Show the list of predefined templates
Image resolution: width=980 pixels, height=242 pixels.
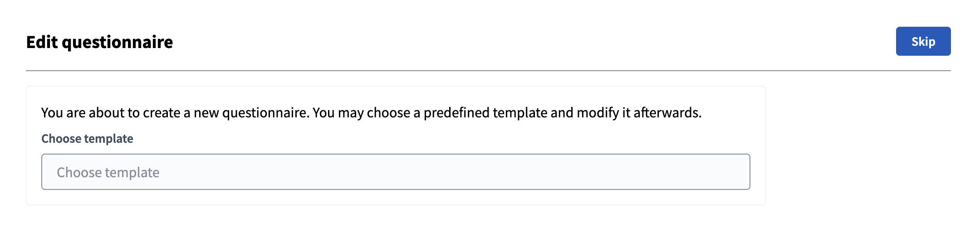coord(395,172)
